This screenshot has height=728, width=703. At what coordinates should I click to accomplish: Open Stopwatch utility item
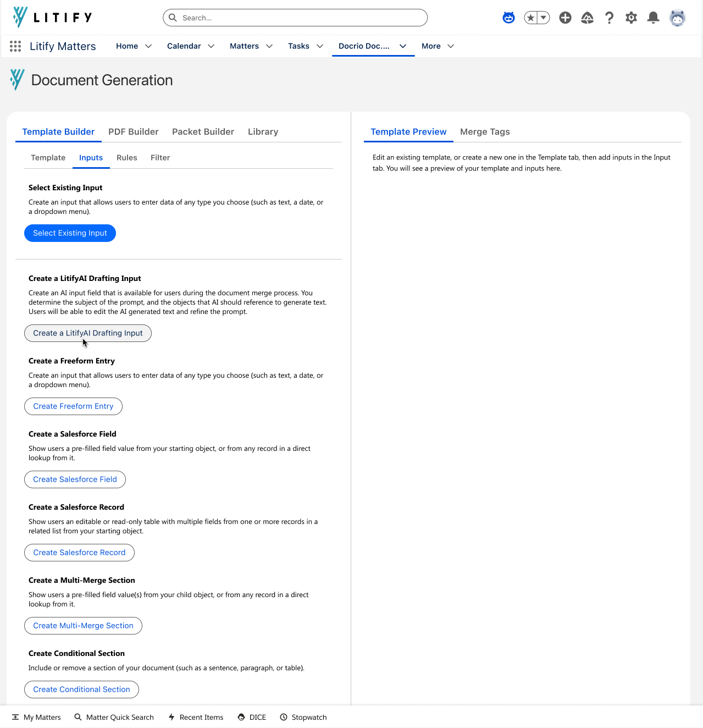pos(303,717)
